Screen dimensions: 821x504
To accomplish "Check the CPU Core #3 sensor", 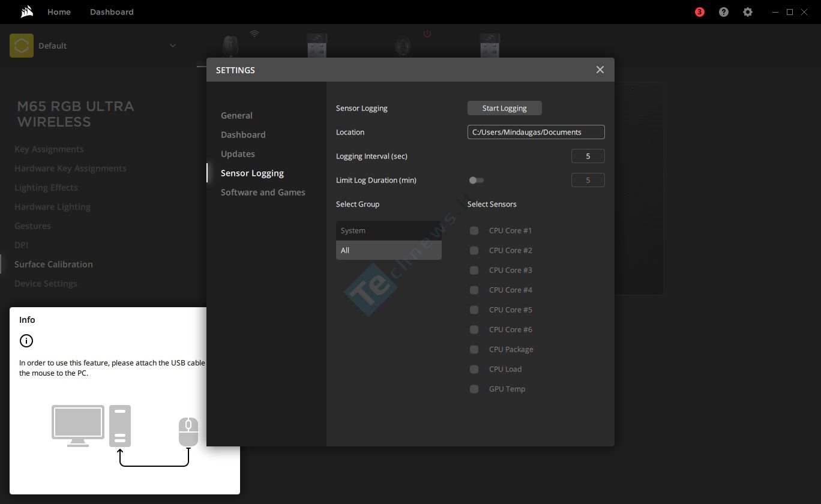I will [474, 270].
